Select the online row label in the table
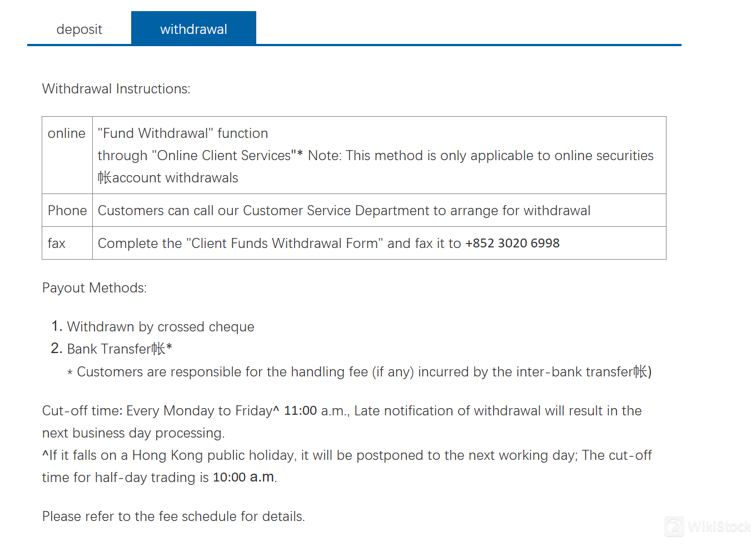Image resolution: width=756 pixels, height=546 pixels. click(66, 133)
